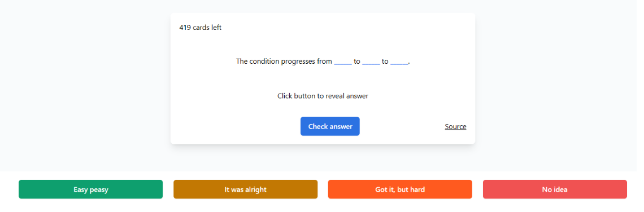View the card's source reference
644x212 pixels.
[x=455, y=126]
